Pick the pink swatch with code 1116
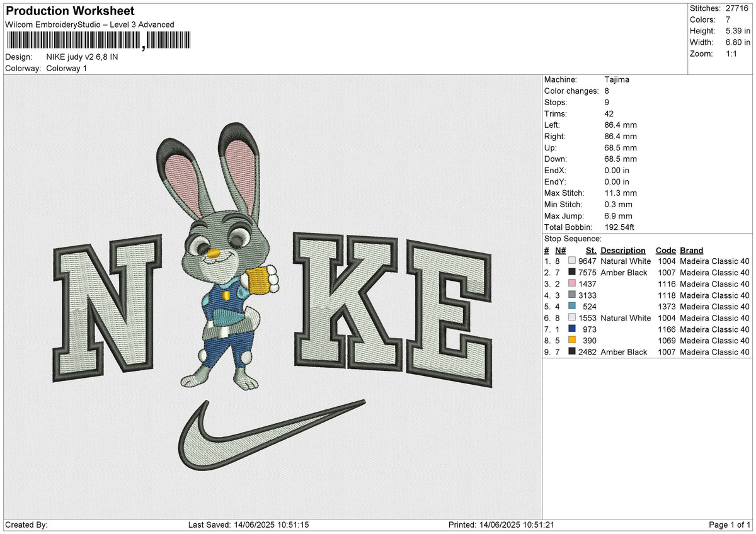The image size is (756, 534). 572,284
